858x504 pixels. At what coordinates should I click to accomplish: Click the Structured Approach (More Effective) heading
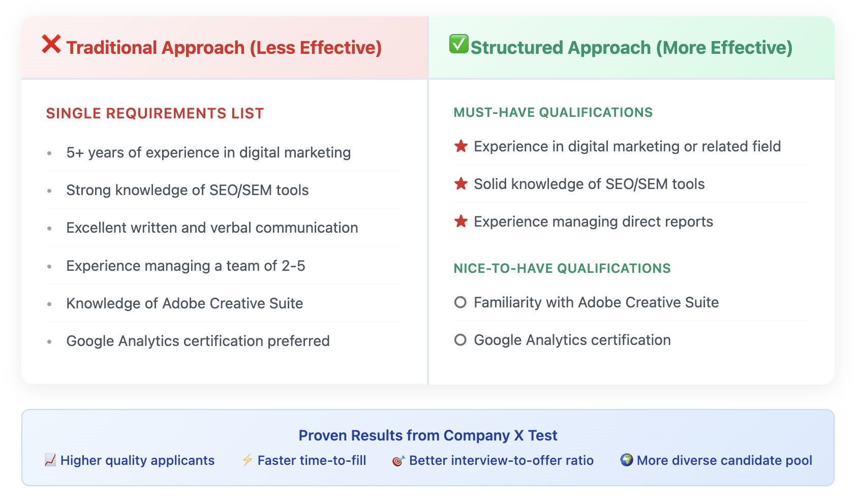point(631,47)
